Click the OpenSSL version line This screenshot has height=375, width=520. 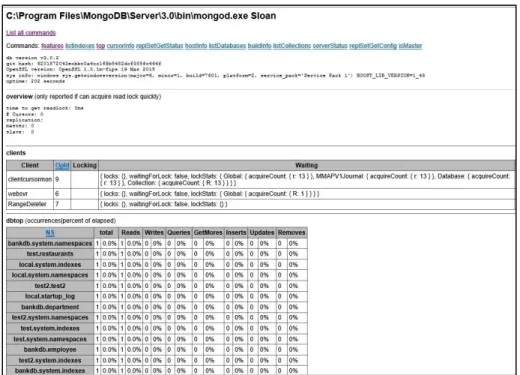80,69
